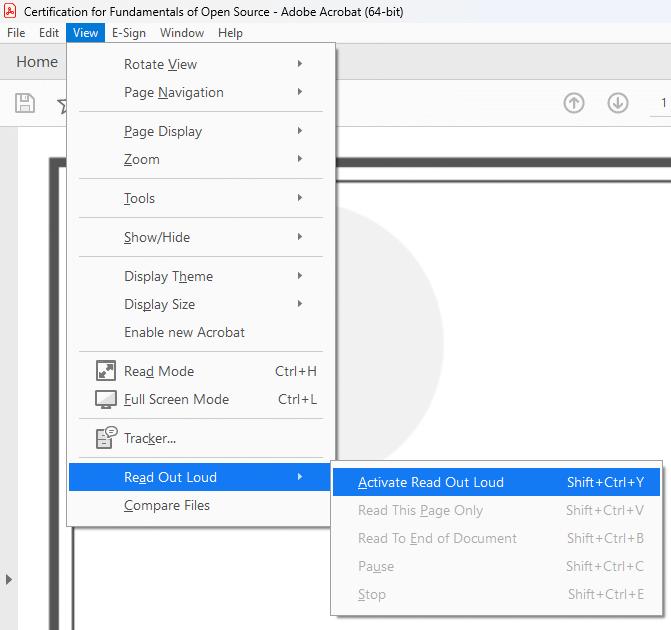
Task: Open the Window menu in menu bar
Action: click(181, 33)
